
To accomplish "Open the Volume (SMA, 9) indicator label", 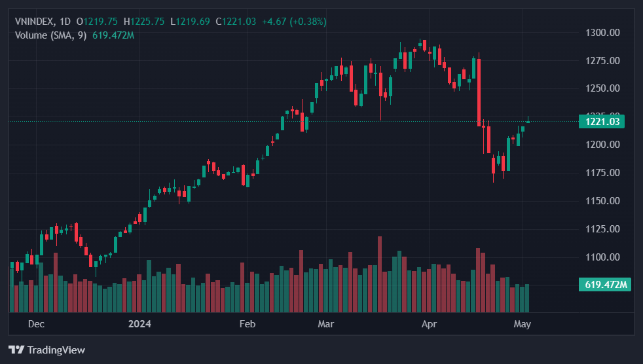I will (50, 35).
